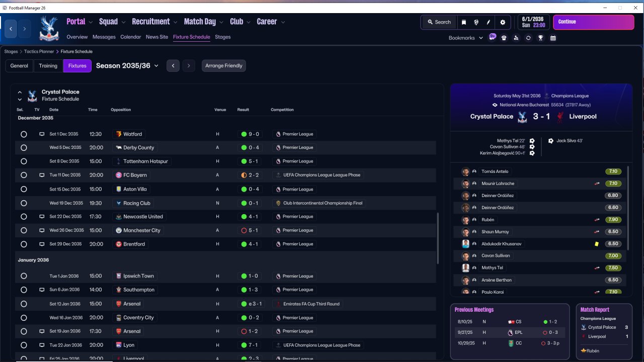Viewport: 644px width, 362px height.
Task: Go to the previous season with the arrow button
Action: pos(173,66)
